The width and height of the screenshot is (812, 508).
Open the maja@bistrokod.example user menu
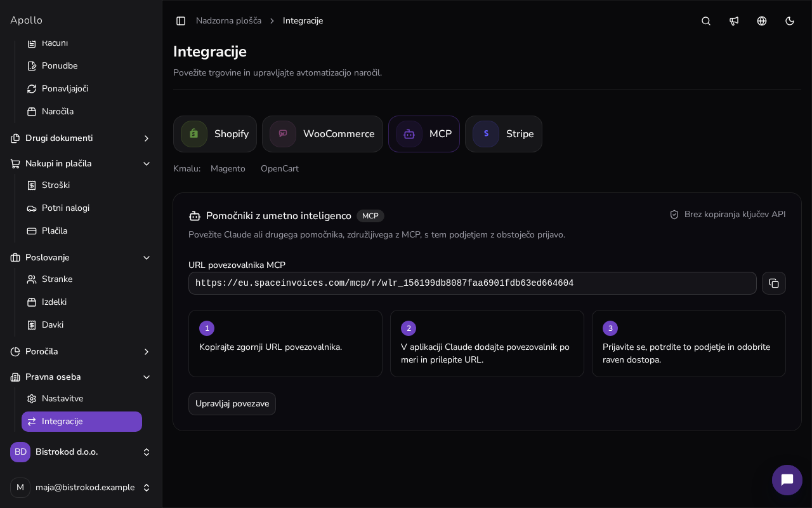click(81, 488)
